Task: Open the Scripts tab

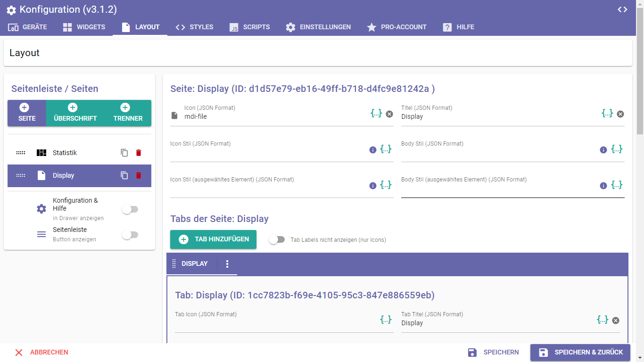Action: [x=249, y=27]
